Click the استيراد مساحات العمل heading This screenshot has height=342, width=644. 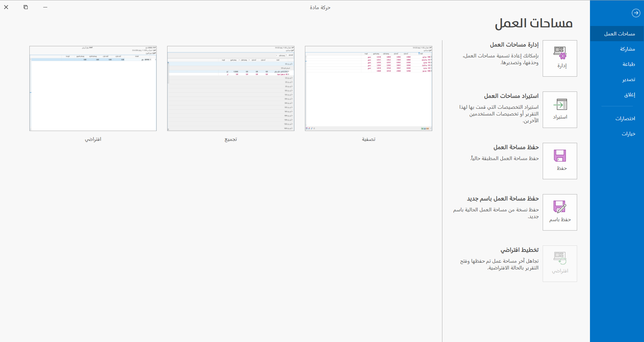(x=511, y=96)
